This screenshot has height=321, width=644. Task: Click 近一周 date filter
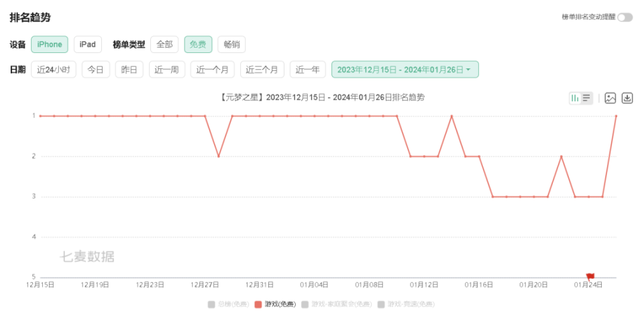(x=166, y=70)
